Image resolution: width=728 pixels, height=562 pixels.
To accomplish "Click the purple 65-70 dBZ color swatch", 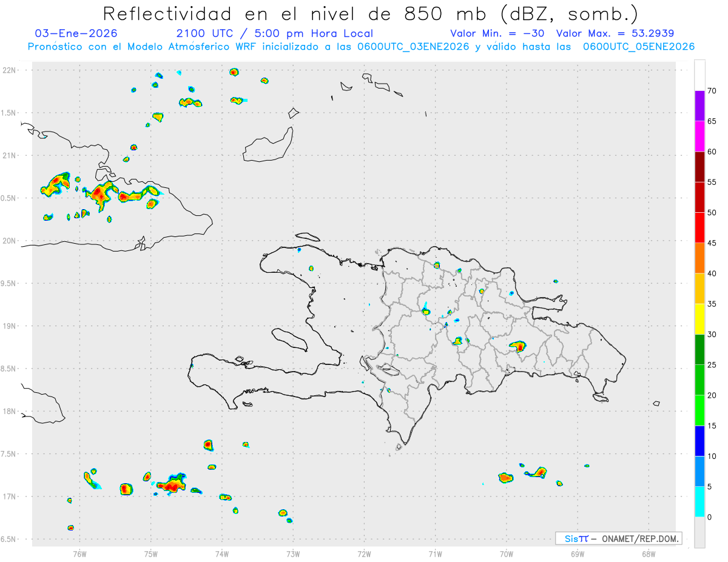I will (699, 106).
